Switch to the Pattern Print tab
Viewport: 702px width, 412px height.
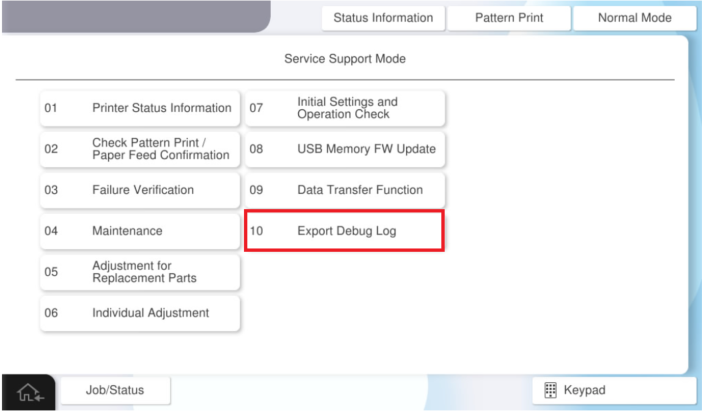508,18
